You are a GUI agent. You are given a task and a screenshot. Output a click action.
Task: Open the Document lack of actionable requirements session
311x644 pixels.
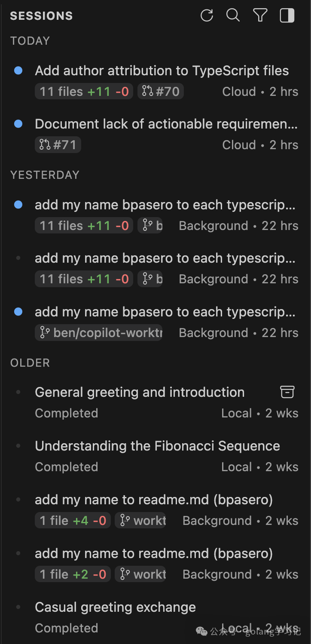point(166,124)
